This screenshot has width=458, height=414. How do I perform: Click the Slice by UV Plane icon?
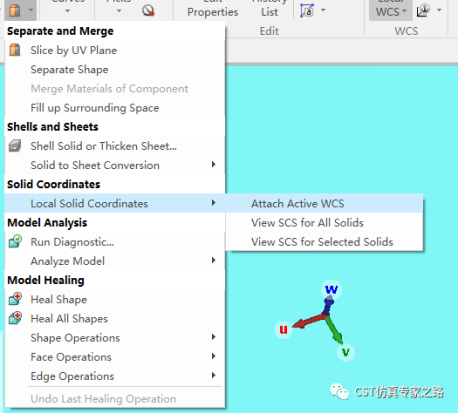click(x=15, y=50)
